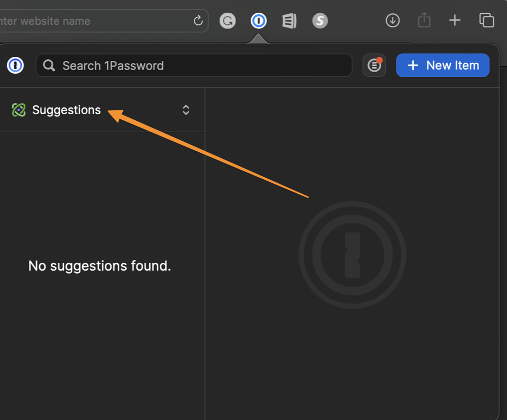Click inside the Search 1Password field
The height and width of the screenshot is (420, 507).
[203, 66]
